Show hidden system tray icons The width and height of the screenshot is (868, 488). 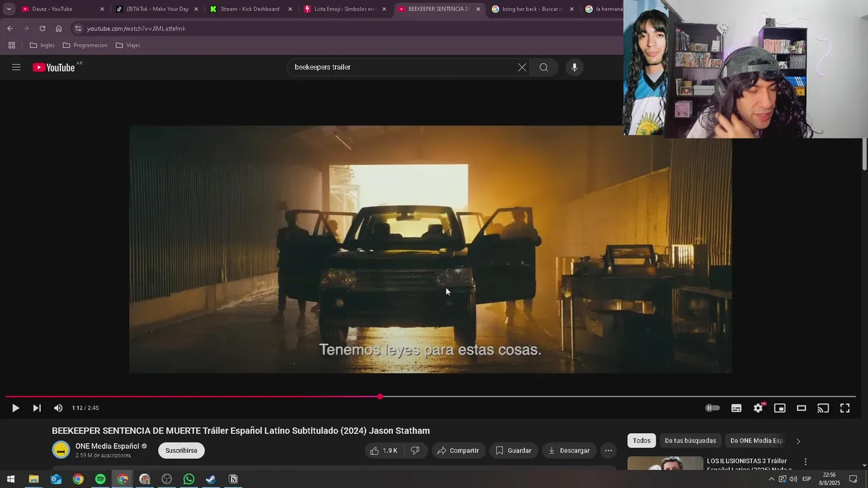pos(771,479)
